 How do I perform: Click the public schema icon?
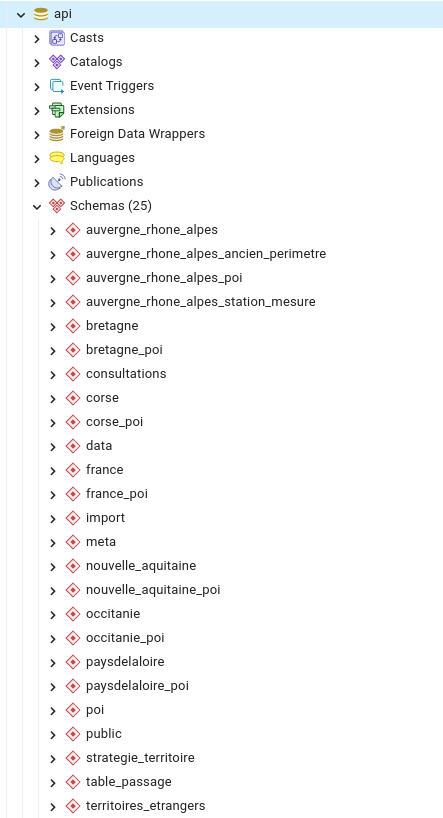[73, 734]
